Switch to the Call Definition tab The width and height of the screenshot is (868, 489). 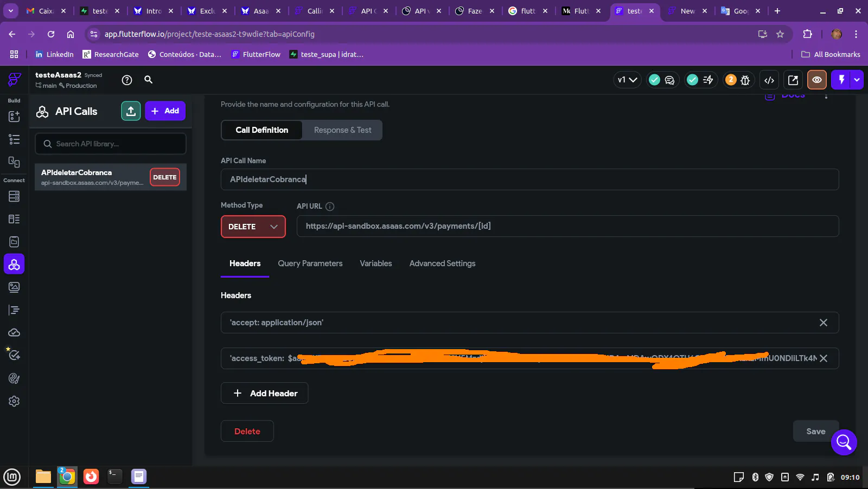pos(262,130)
